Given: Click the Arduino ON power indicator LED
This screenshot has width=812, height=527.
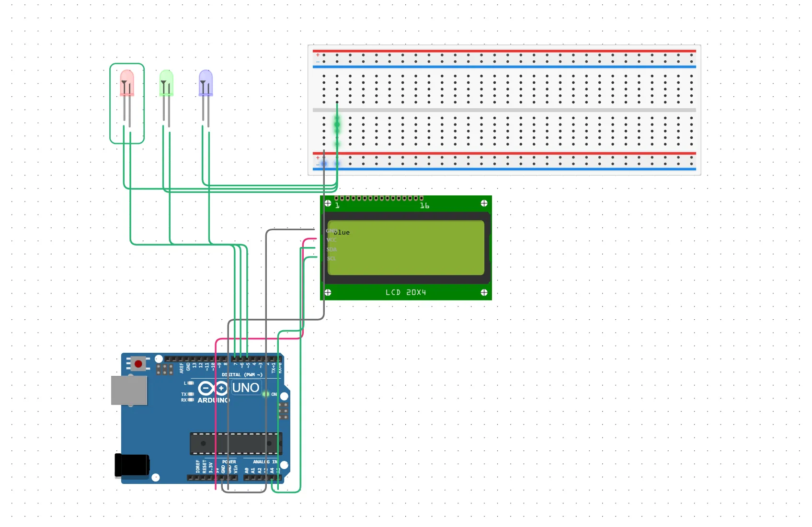Looking at the screenshot, I should (265, 394).
